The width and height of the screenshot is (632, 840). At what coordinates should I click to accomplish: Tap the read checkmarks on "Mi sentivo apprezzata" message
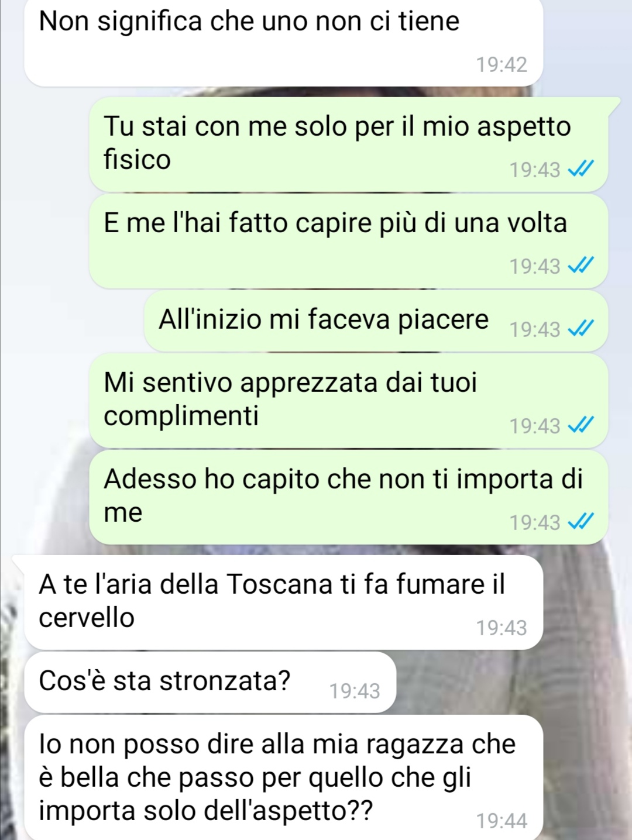(581, 425)
